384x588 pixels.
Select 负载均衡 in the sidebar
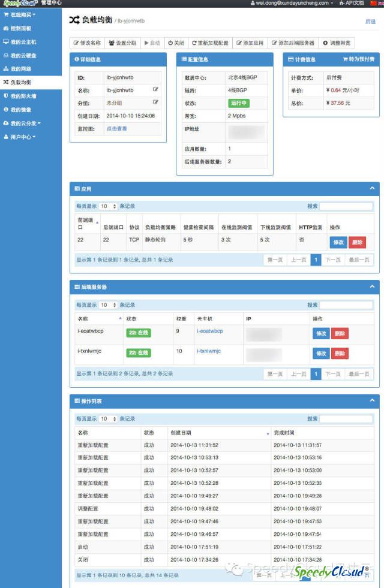tap(17, 83)
